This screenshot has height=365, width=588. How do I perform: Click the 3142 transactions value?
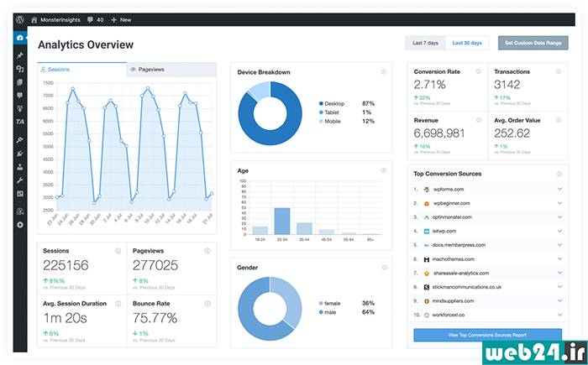[507, 85]
